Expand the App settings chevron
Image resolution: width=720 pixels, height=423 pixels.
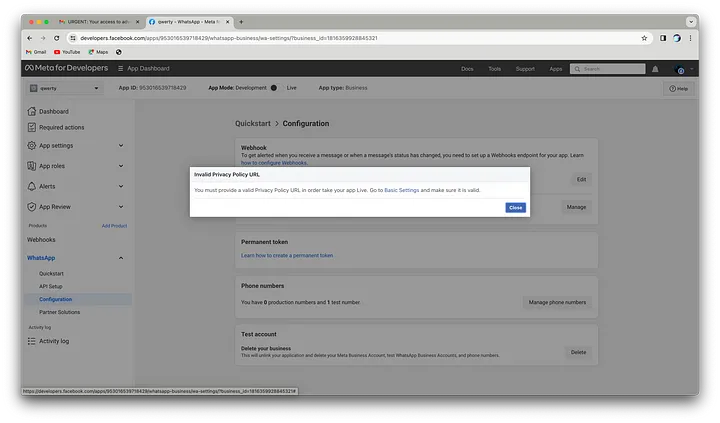(121, 146)
